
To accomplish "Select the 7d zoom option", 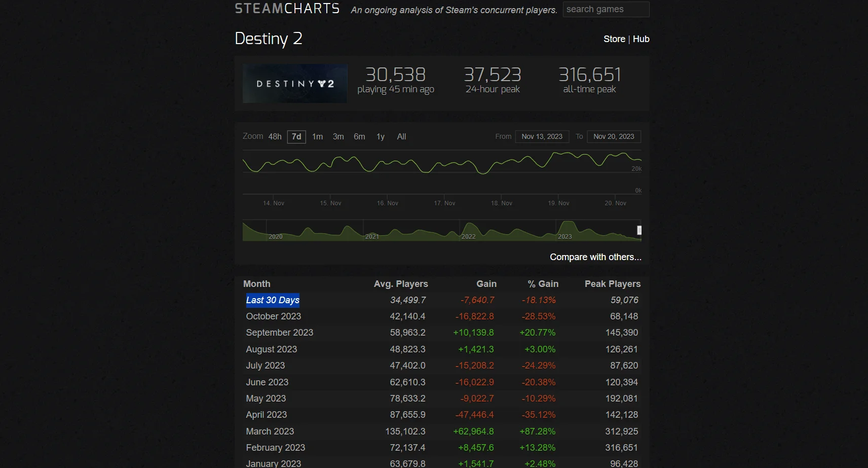I will (296, 137).
